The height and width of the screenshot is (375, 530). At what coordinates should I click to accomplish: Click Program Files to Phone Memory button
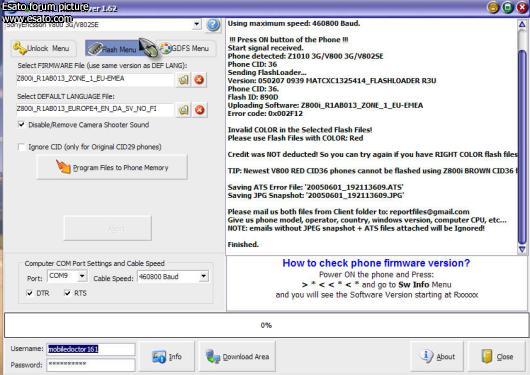point(112,167)
